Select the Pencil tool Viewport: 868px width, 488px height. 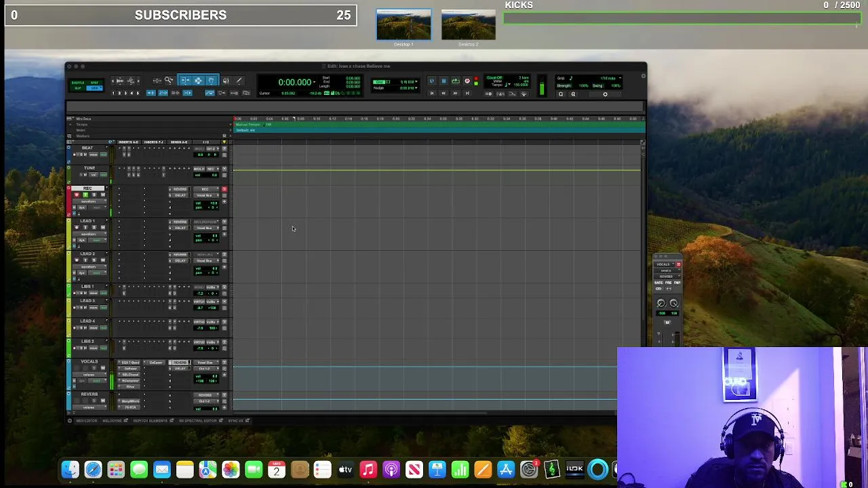pyautogui.click(x=239, y=80)
